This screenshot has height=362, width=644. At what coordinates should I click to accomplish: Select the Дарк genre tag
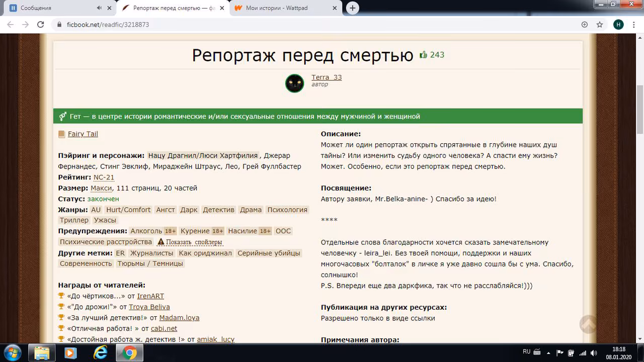click(189, 210)
